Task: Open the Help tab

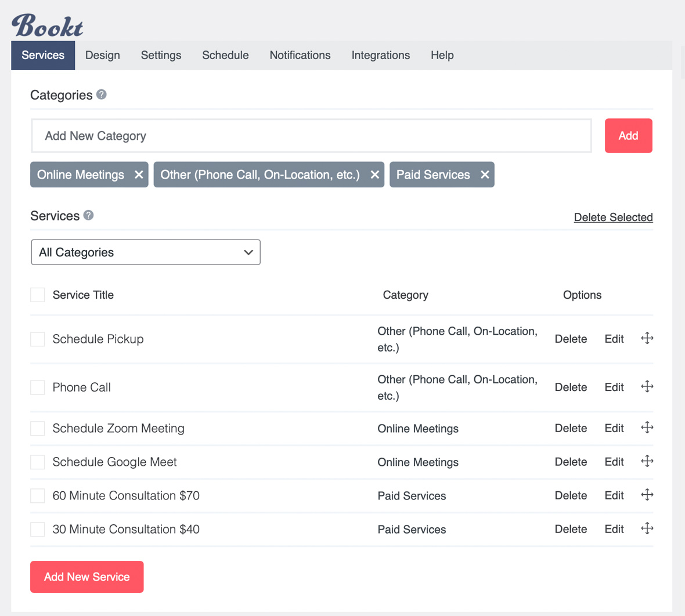Action: coord(442,56)
